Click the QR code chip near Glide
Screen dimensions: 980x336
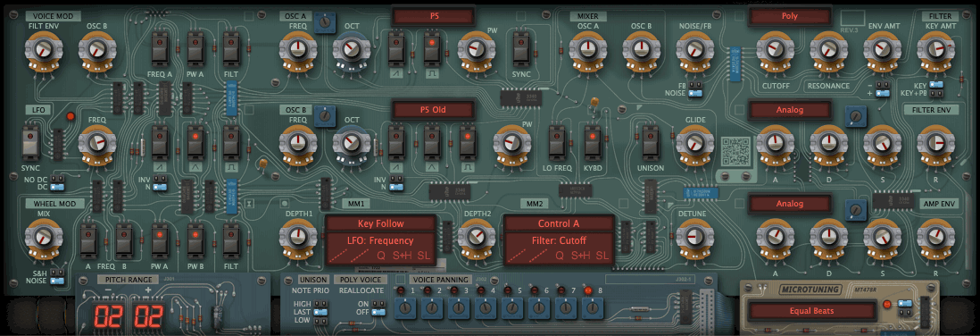click(x=735, y=151)
